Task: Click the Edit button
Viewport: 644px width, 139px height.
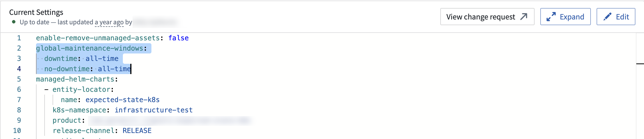Action: pyautogui.click(x=616, y=17)
